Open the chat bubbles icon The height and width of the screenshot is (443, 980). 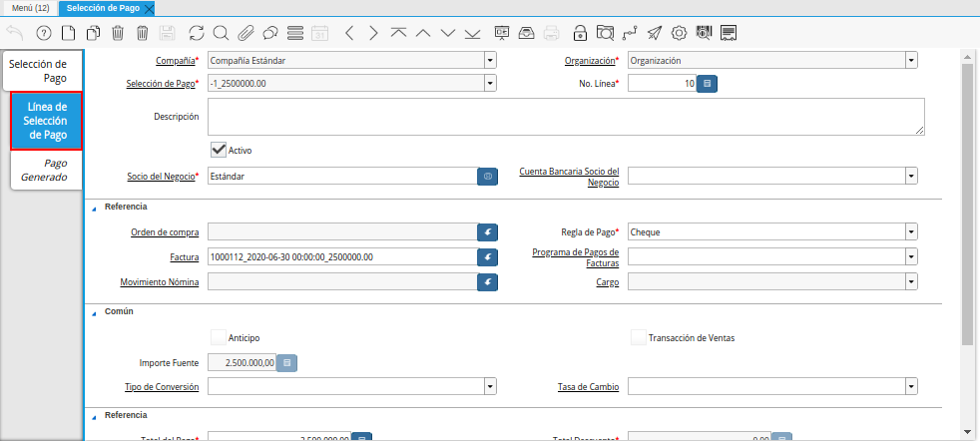(x=270, y=33)
